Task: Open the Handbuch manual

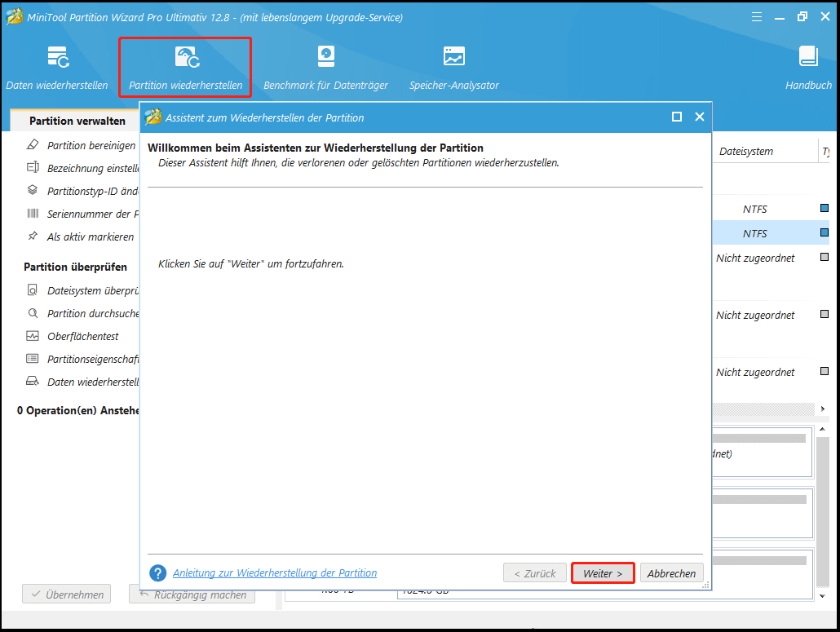Action: click(x=808, y=68)
